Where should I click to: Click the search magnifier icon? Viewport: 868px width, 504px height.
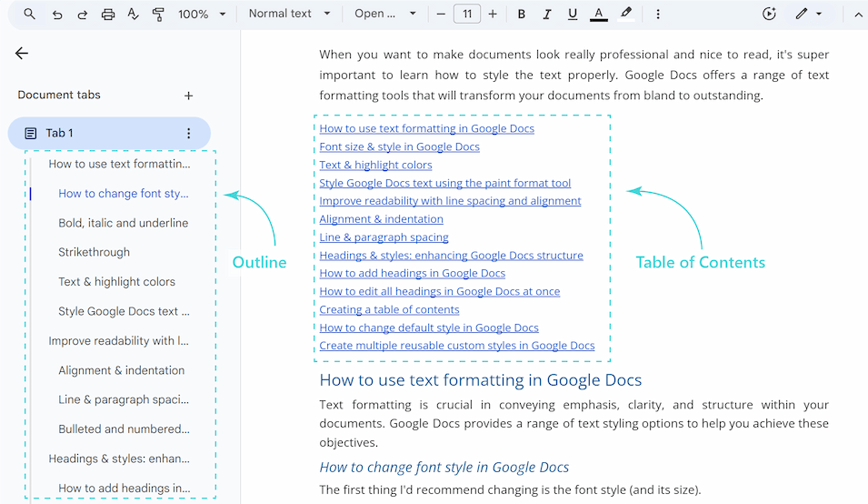coord(29,14)
